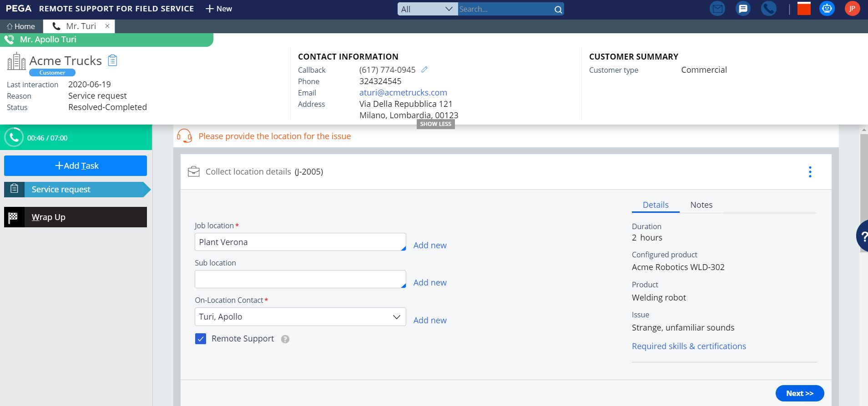Screen dimensions: 868x406
Task: Click the Wrap Up button
Action: coord(76,217)
